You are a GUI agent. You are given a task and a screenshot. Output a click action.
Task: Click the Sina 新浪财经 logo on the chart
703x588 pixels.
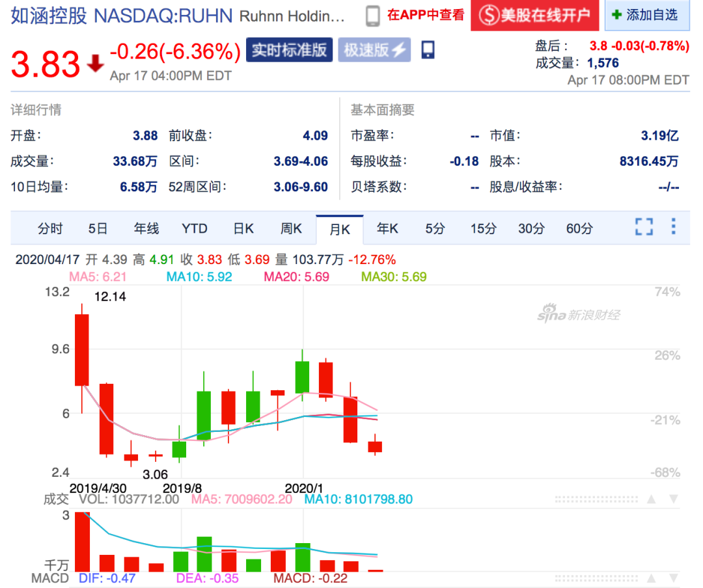click(579, 314)
